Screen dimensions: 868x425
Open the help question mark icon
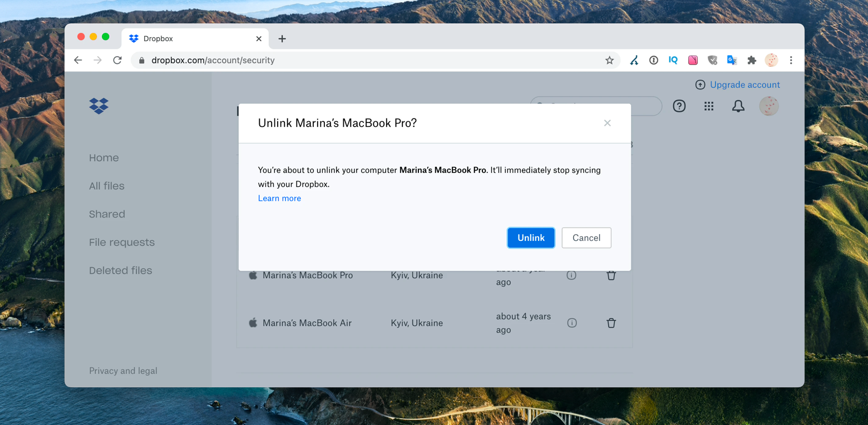click(x=679, y=106)
